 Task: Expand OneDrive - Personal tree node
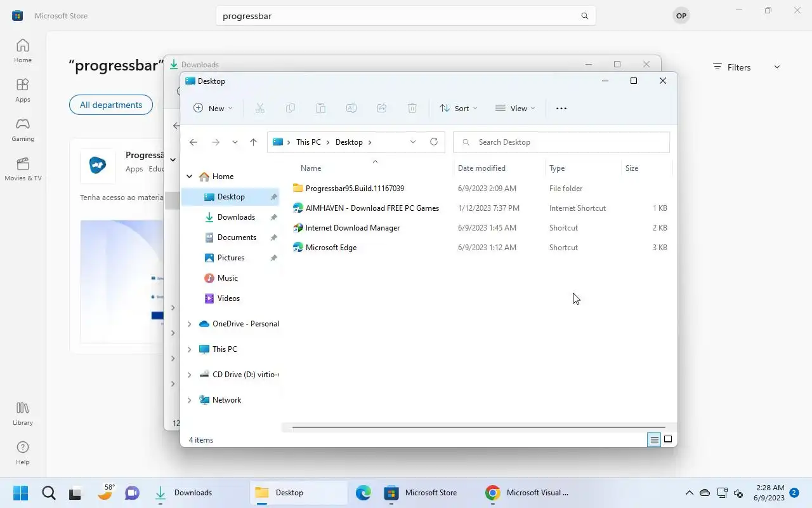point(189,324)
